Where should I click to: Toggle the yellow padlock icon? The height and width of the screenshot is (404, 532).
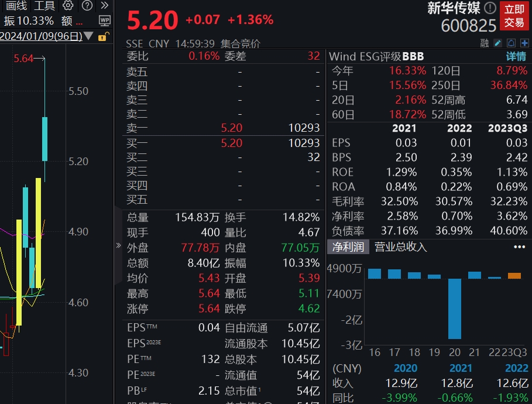(103, 36)
